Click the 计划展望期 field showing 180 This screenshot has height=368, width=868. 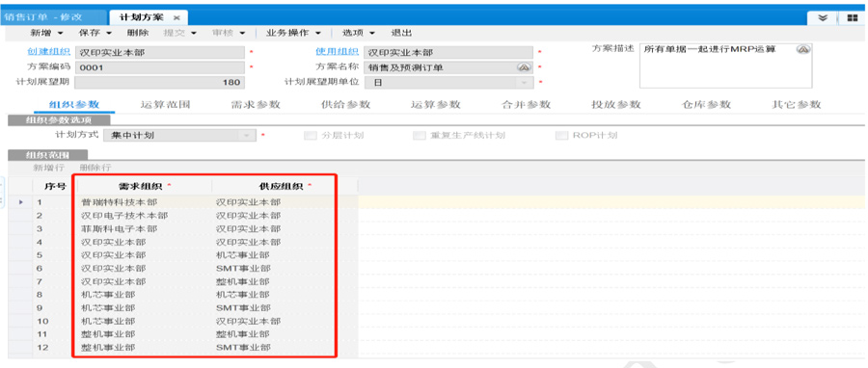point(159,82)
